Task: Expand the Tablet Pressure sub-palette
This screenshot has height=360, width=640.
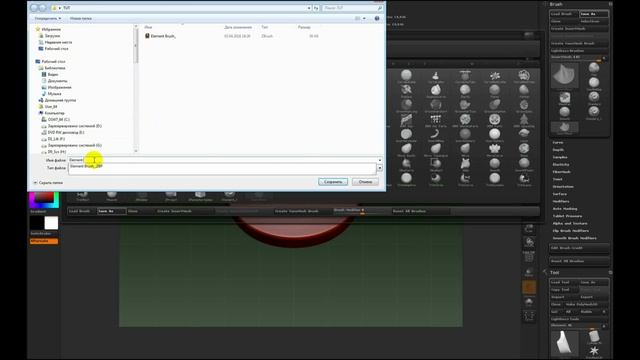Action: (x=567, y=216)
